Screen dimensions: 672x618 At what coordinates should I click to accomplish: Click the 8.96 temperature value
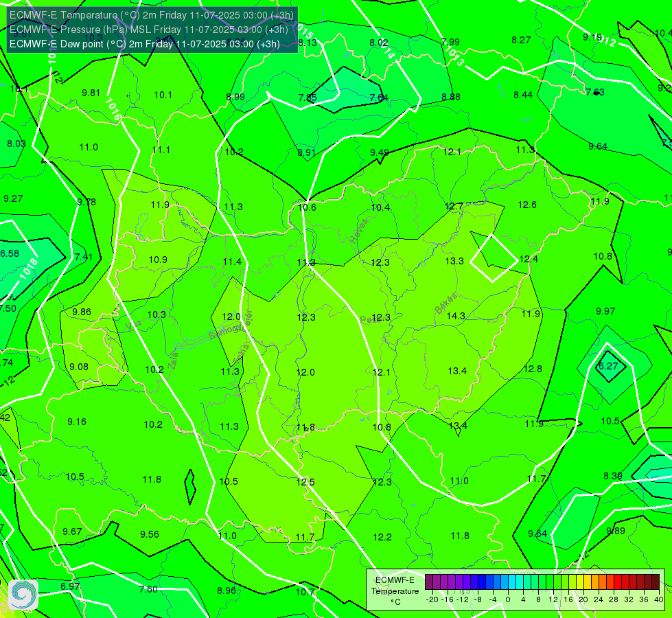coord(227,591)
